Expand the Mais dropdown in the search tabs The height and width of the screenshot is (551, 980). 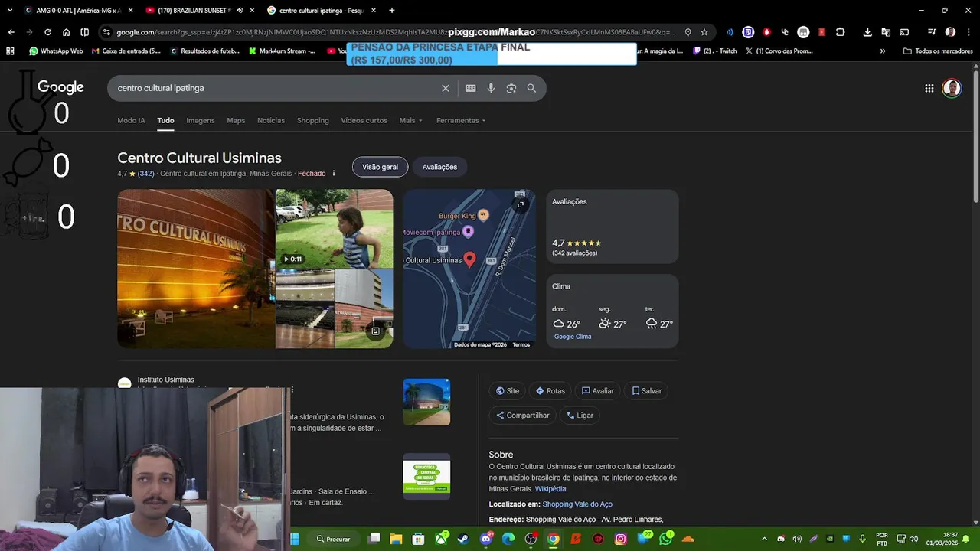point(410,120)
